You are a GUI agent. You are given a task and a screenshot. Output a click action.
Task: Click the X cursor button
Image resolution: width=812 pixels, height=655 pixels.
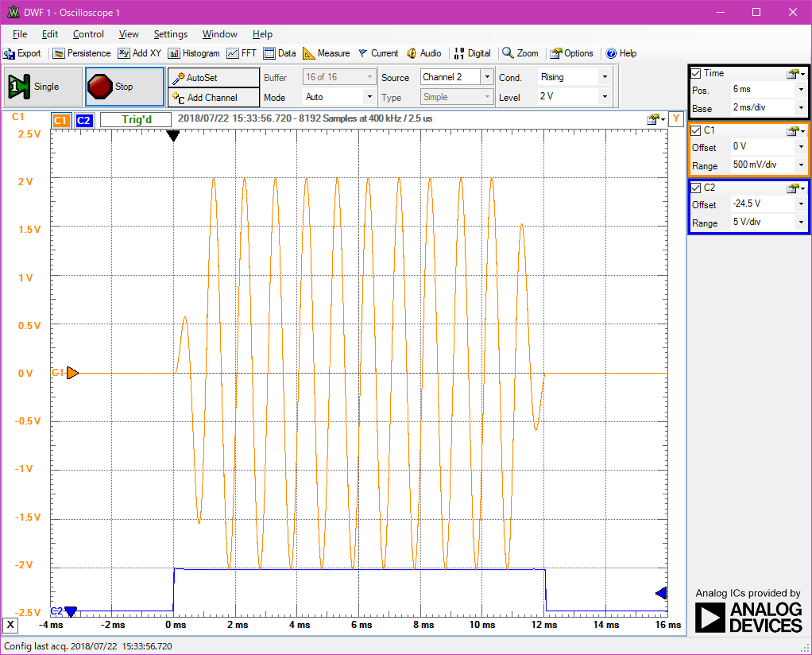[x=10, y=626]
